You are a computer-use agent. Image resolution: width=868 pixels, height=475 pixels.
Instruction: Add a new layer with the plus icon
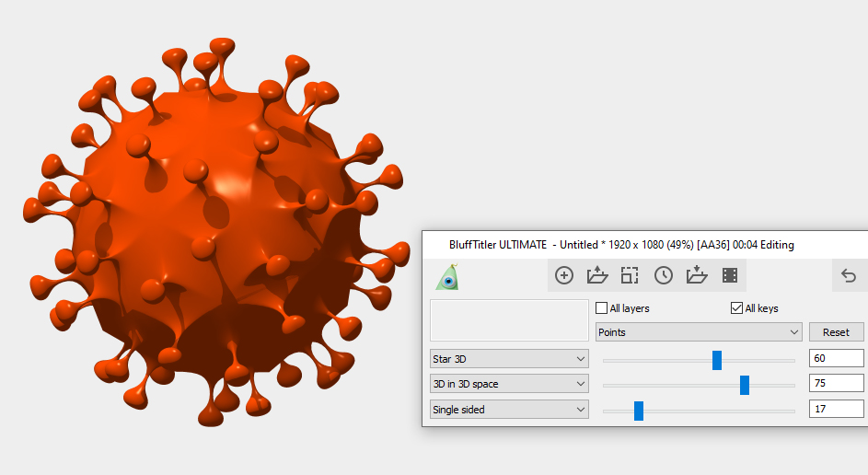(x=564, y=275)
